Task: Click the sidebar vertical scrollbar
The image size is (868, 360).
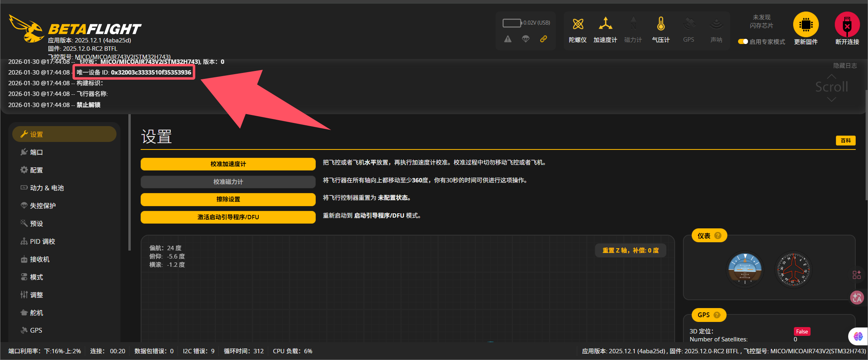Action: 130,182
